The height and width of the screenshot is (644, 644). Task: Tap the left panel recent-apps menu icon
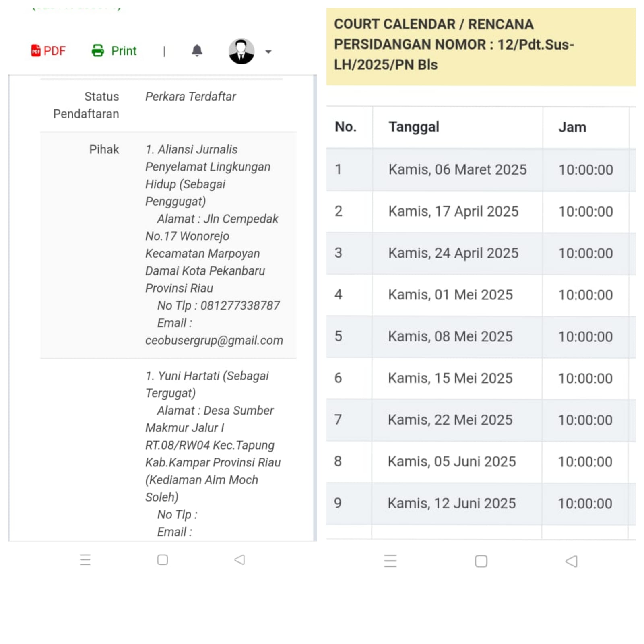tap(85, 560)
